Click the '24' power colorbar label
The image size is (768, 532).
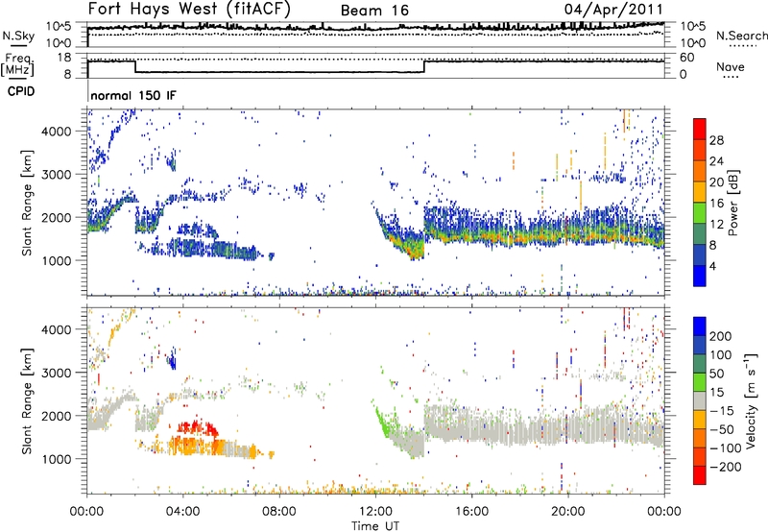pyautogui.click(x=716, y=161)
